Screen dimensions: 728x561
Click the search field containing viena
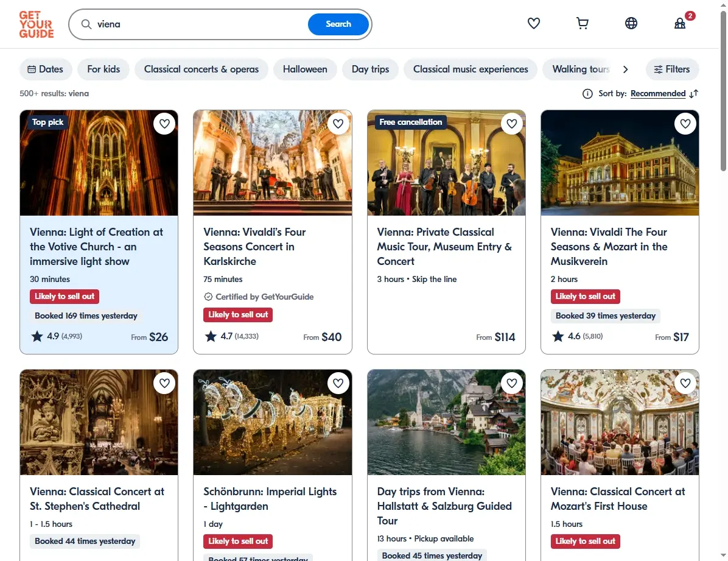coord(200,24)
